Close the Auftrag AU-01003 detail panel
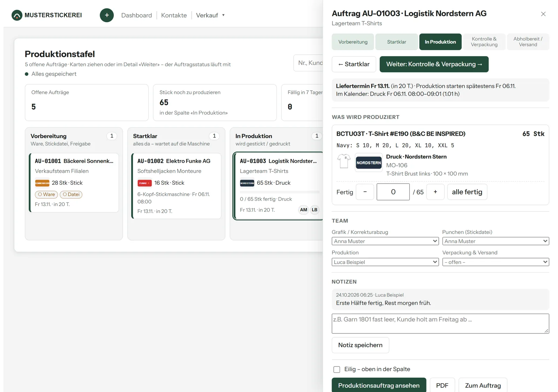The height and width of the screenshot is (392, 558). point(543,14)
